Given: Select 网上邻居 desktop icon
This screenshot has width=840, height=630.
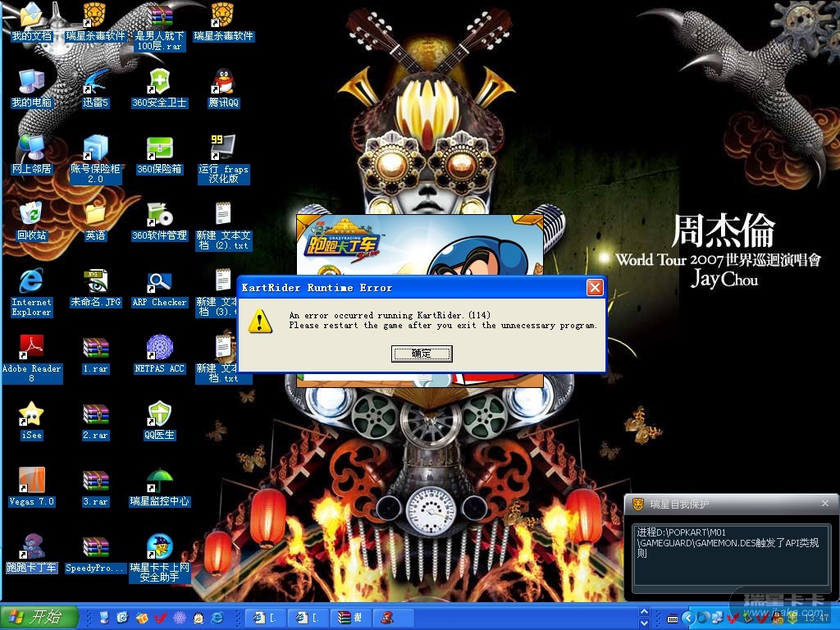Looking at the screenshot, I should 32,155.
